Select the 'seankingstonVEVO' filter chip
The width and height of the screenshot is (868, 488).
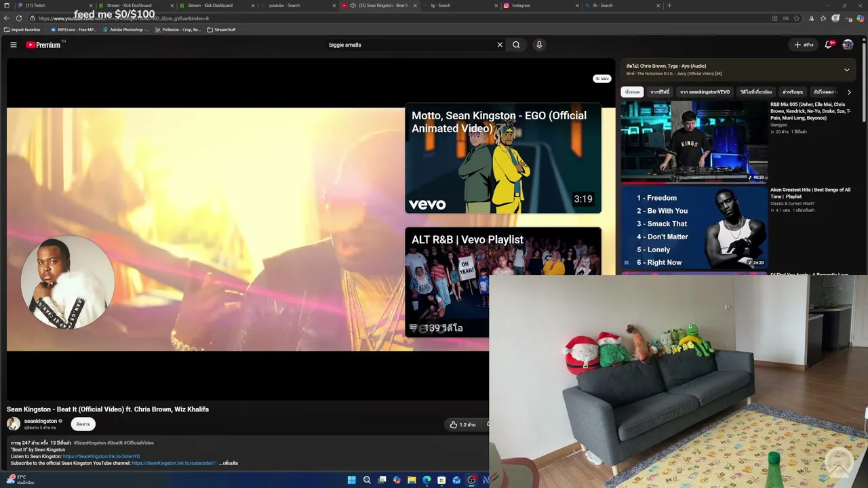pos(705,92)
